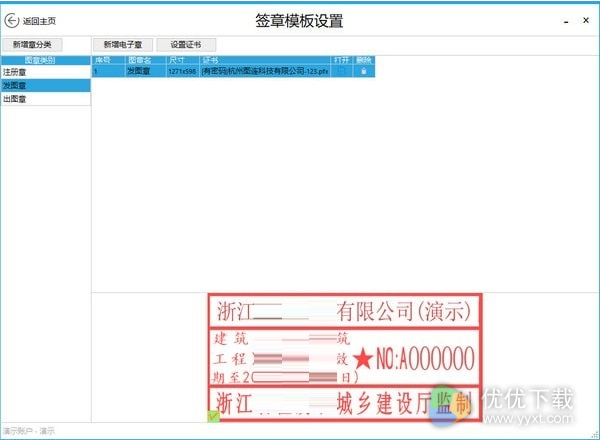600x440 pixels.
Task: Click the 返回主页 text link
Action: [x=39, y=21]
